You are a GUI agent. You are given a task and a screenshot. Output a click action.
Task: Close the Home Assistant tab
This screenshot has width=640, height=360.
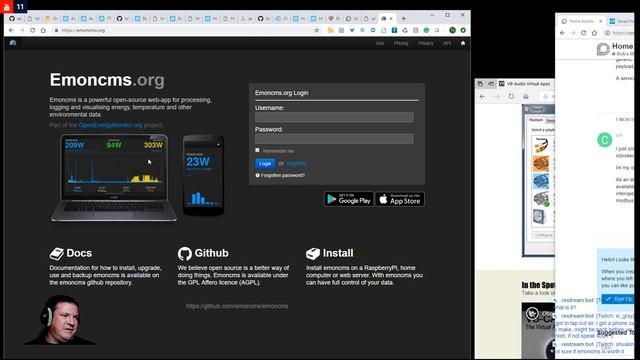600,21
